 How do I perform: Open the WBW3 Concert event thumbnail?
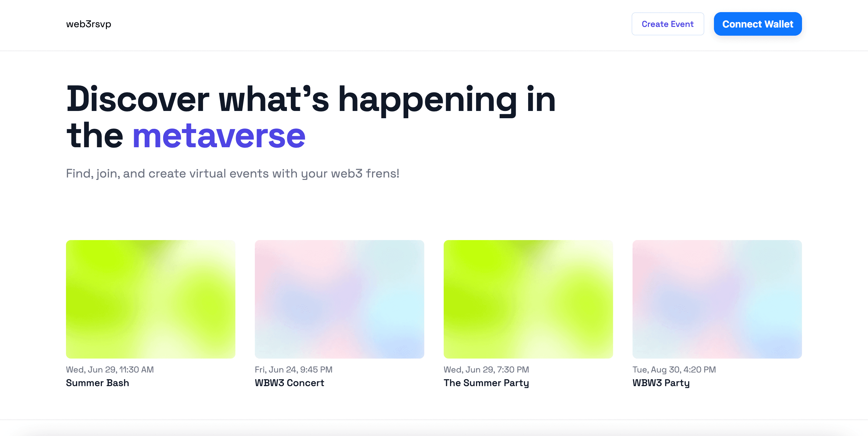pyautogui.click(x=339, y=299)
